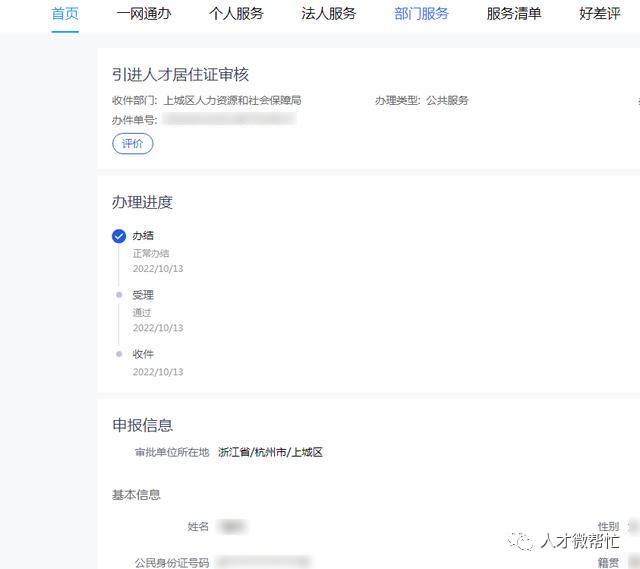The width and height of the screenshot is (640, 569).
Task: Click the 评价 button
Action: click(133, 144)
